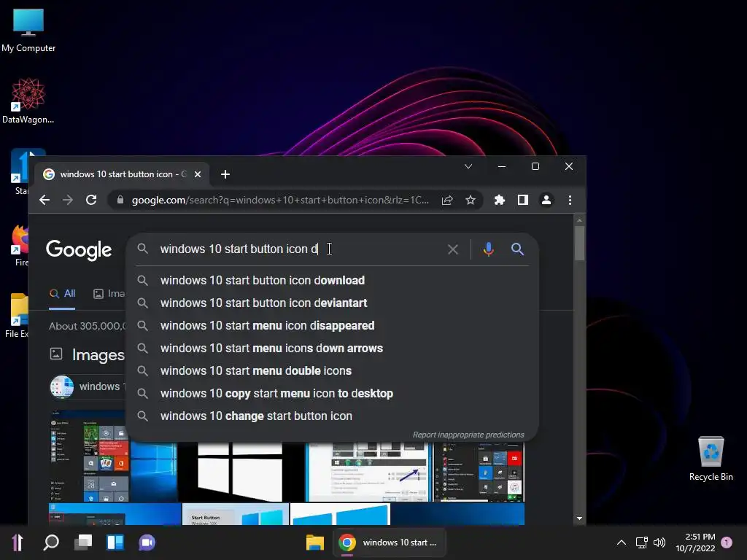The width and height of the screenshot is (747, 560).
Task: Open the File Explorer desktop shortcut
Action: 18,316
